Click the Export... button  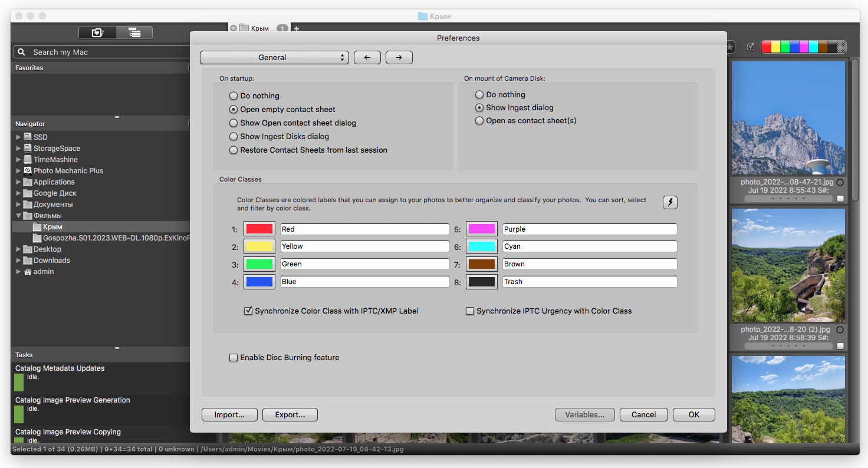pyautogui.click(x=290, y=415)
